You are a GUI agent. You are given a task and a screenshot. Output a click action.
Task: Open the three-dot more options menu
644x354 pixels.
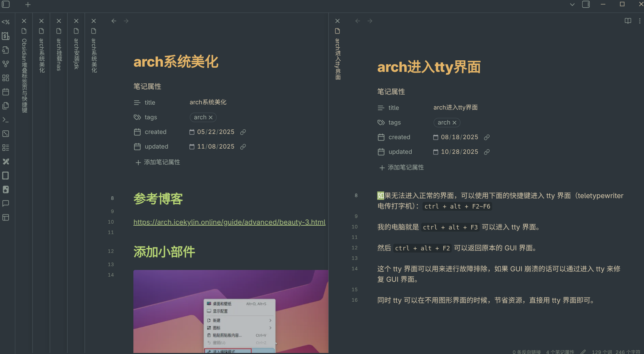[639, 21]
